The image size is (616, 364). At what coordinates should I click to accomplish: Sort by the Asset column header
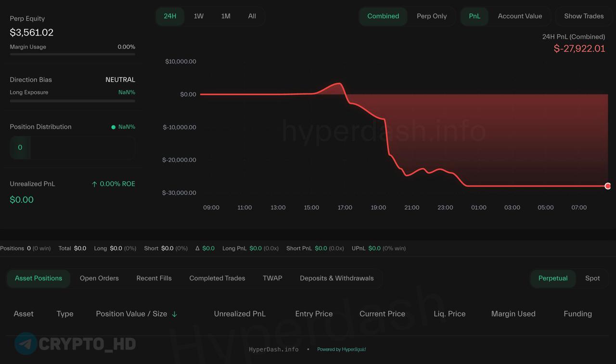click(24, 314)
